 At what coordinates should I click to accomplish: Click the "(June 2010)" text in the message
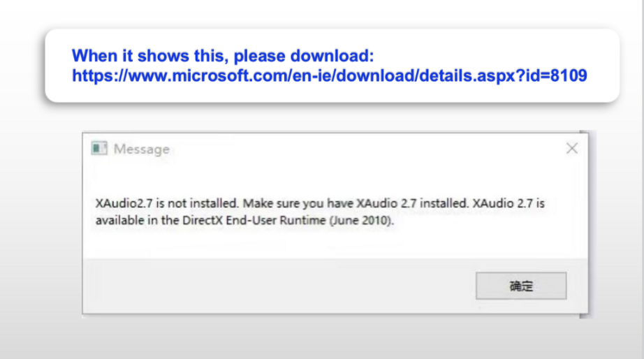[373, 221]
